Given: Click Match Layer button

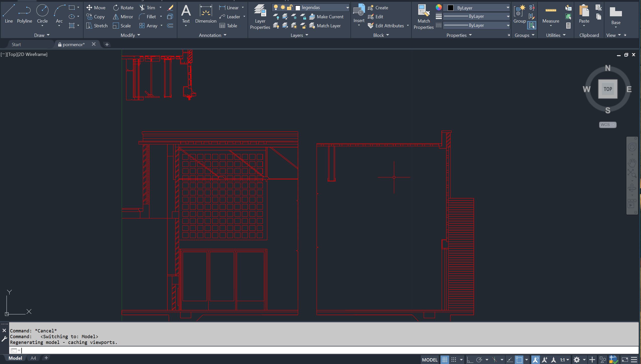Looking at the screenshot, I should (x=325, y=26).
